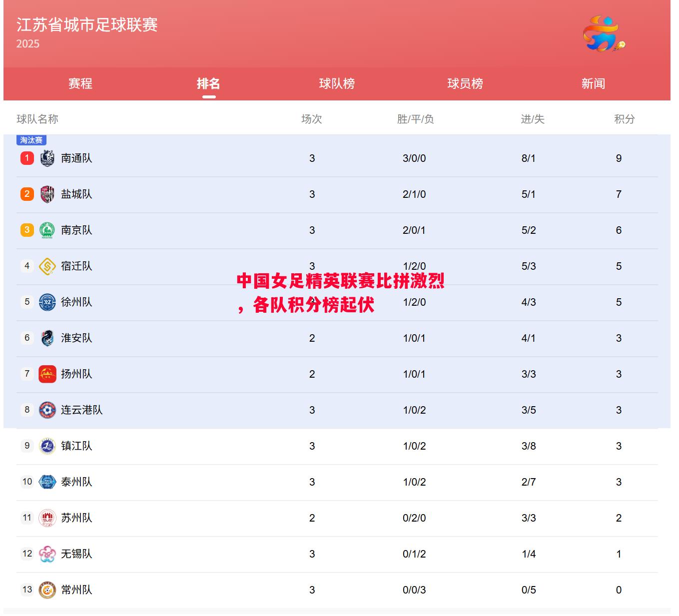This screenshot has width=679, height=616.
Task: Select the 球员榜 tab
Action: [x=465, y=83]
